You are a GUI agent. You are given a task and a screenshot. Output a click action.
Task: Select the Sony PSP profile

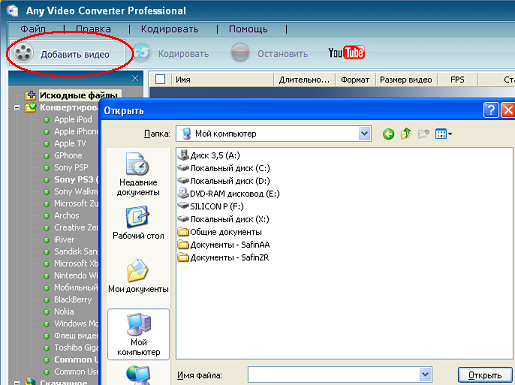click(x=71, y=167)
